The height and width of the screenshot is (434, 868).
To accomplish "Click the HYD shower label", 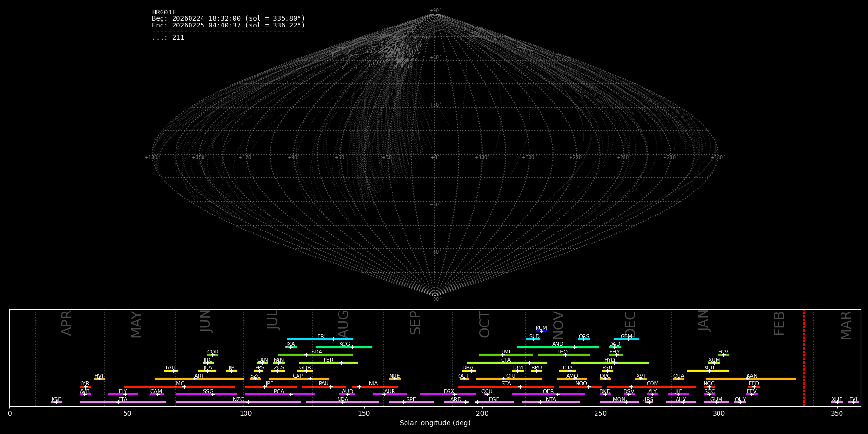I will [x=610, y=360].
